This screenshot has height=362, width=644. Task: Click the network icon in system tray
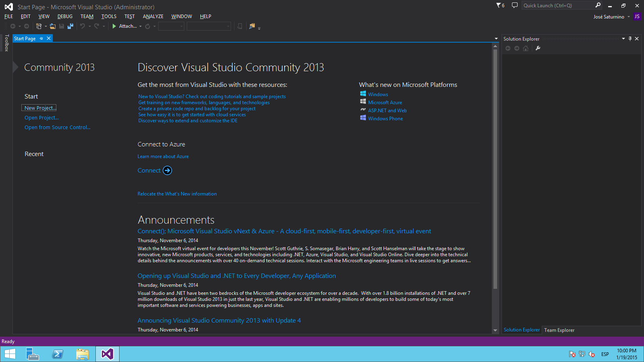coord(582,354)
